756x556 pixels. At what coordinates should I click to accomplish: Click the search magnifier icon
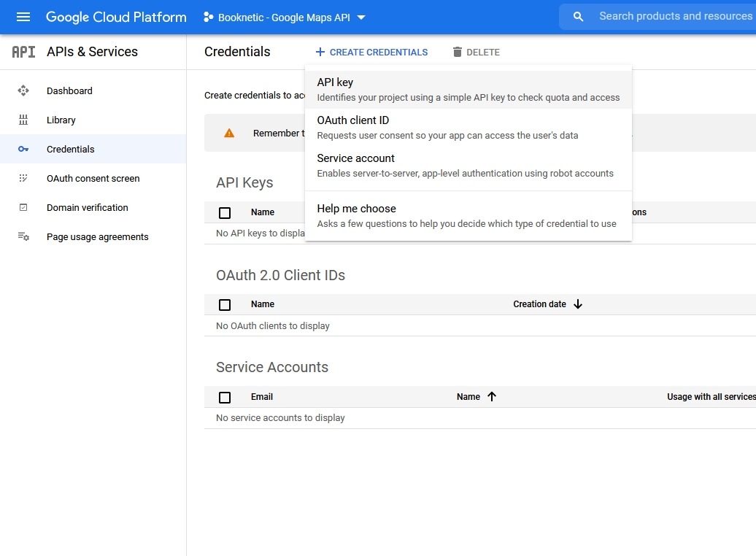578,17
